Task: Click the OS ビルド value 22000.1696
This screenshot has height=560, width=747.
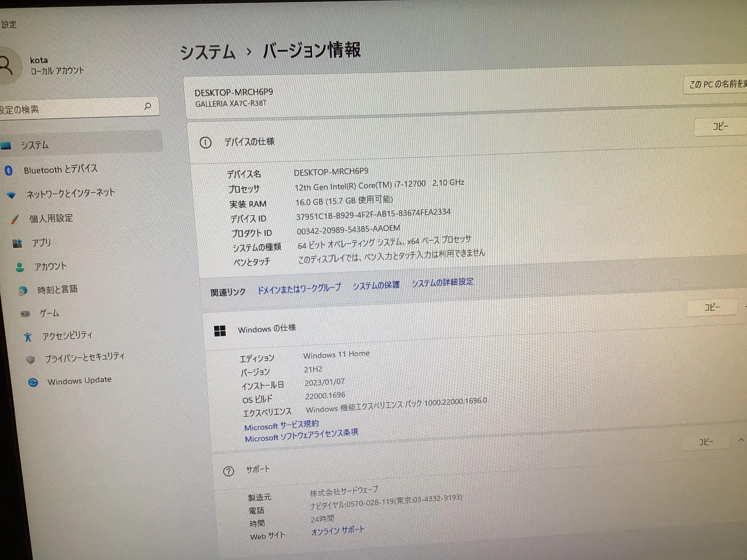Action: point(325,395)
